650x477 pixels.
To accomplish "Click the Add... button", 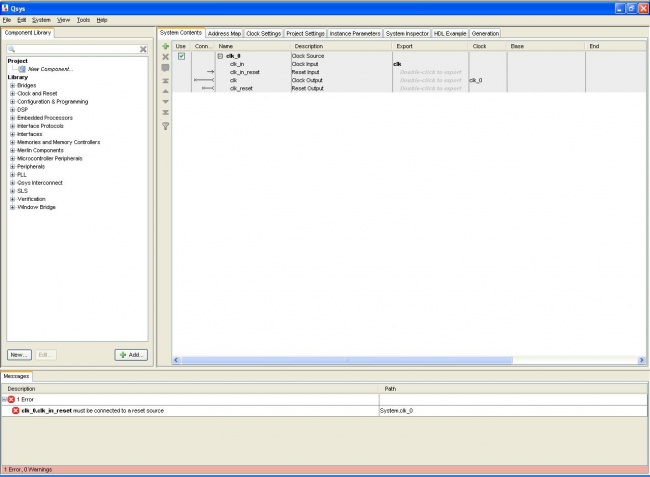I will pyautogui.click(x=131, y=355).
